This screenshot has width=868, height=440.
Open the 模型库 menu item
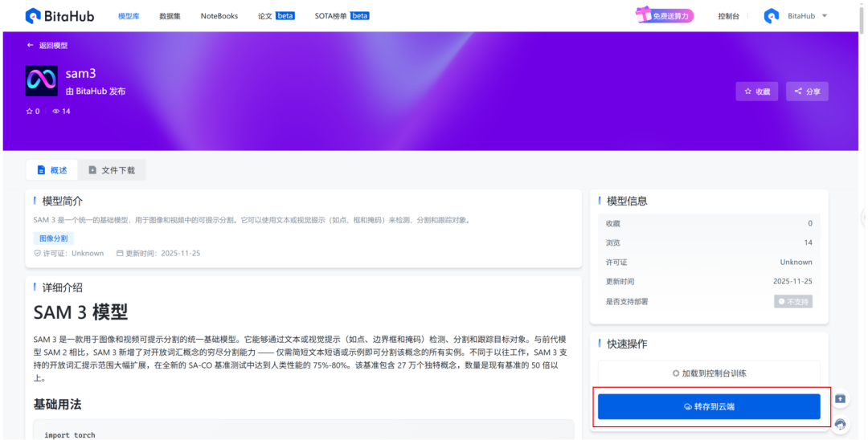click(x=129, y=16)
